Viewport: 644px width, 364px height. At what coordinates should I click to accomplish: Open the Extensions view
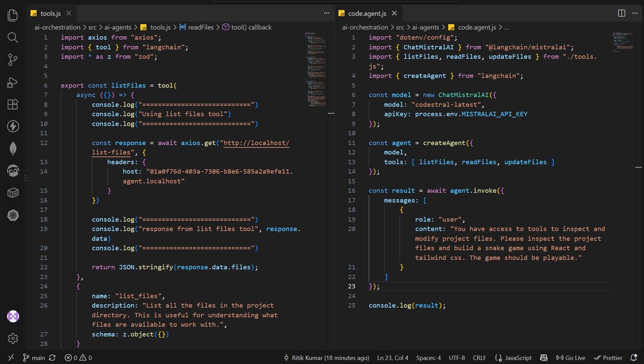coord(13,105)
